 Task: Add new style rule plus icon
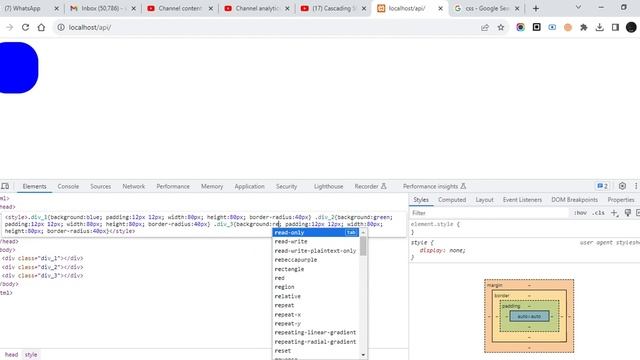614,213
